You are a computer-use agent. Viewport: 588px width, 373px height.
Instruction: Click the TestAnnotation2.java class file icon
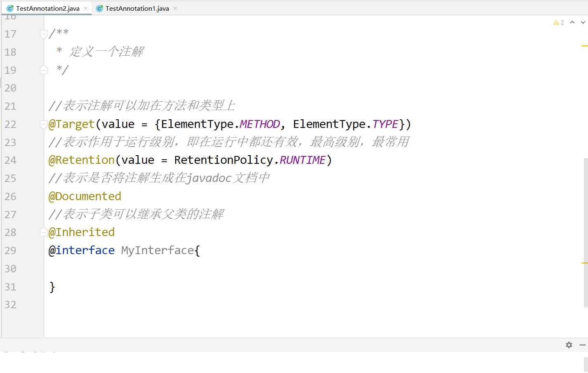(10, 8)
